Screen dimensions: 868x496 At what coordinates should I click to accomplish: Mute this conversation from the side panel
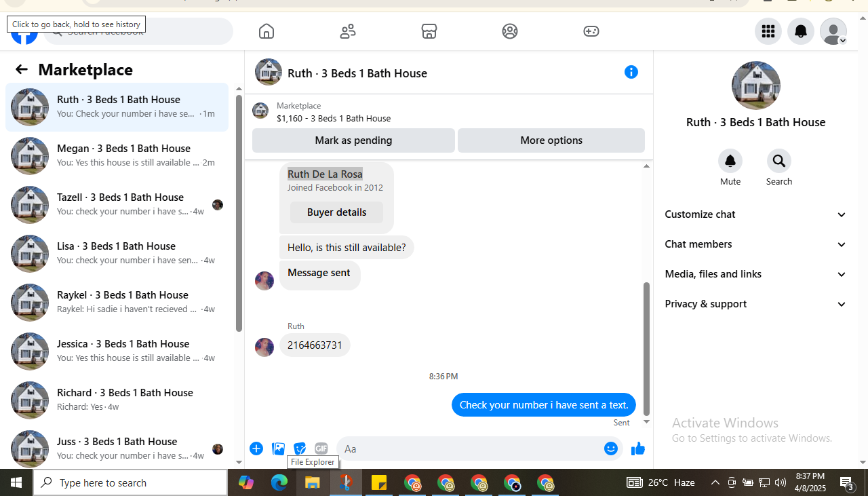(x=730, y=161)
